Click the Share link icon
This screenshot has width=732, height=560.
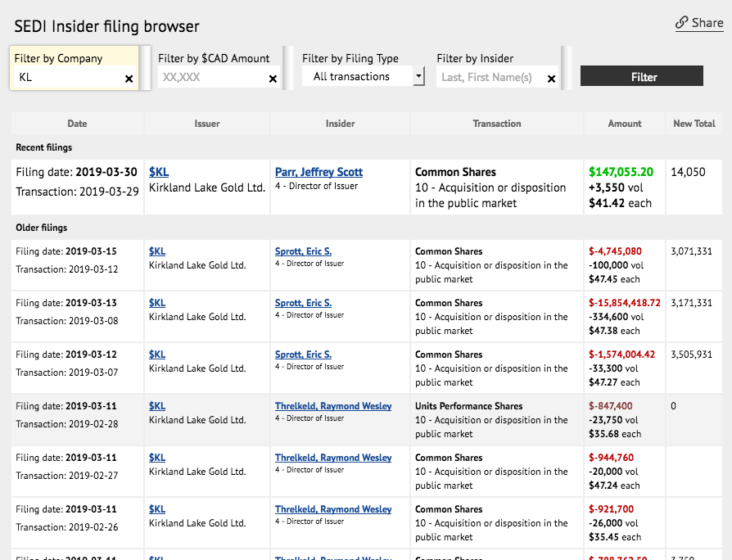(x=682, y=23)
